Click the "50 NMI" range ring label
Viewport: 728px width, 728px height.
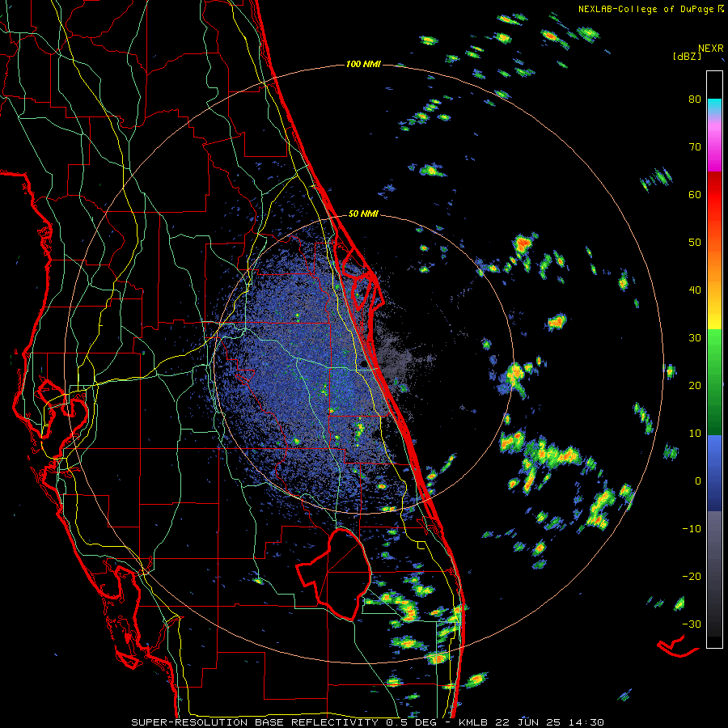pyautogui.click(x=363, y=214)
